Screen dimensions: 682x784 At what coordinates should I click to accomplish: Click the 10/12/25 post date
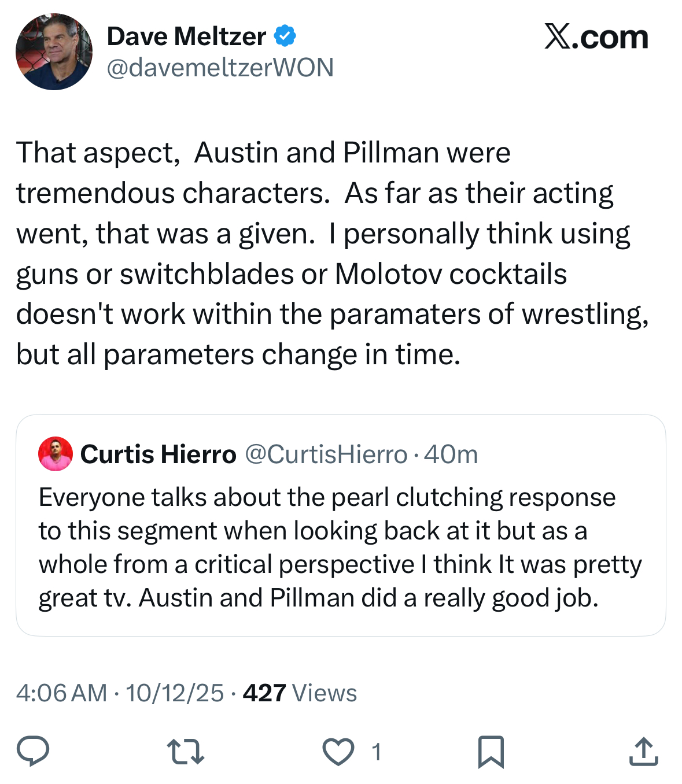pos(175,693)
